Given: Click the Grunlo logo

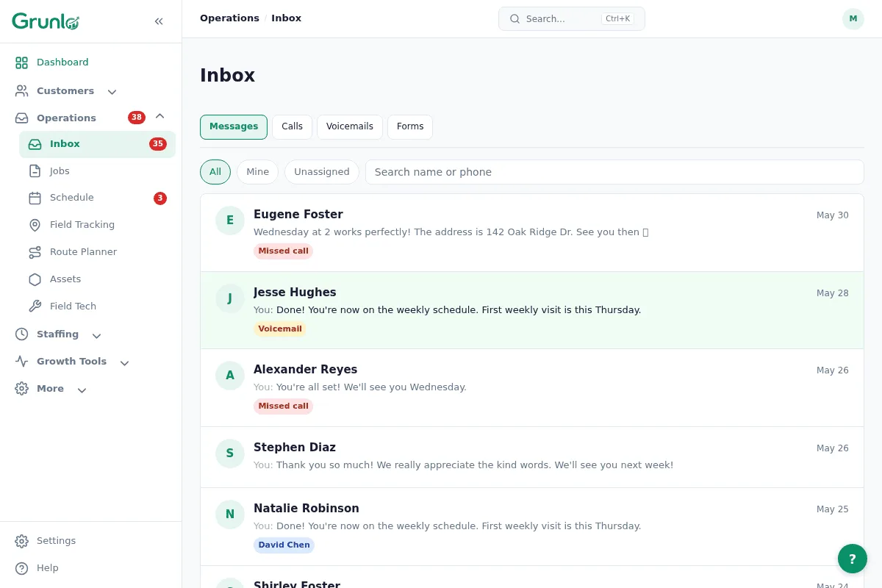Looking at the screenshot, I should tap(46, 21).
